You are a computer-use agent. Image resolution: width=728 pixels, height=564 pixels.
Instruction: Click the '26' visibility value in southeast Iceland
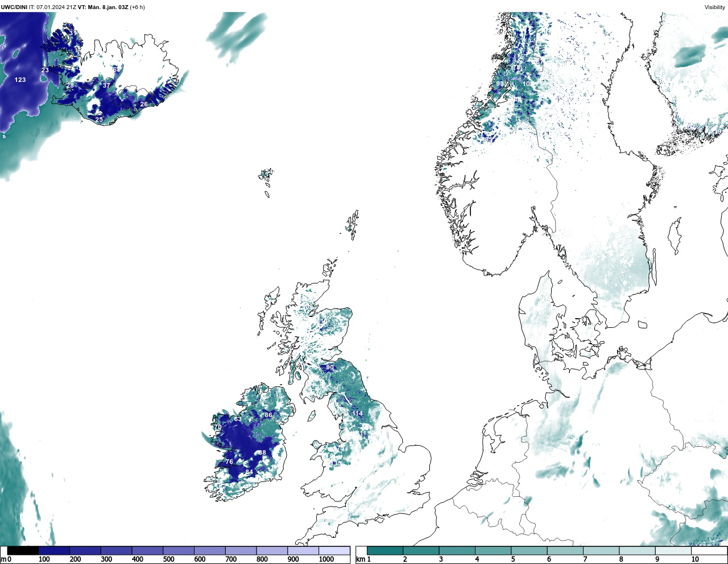click(144, 104)
